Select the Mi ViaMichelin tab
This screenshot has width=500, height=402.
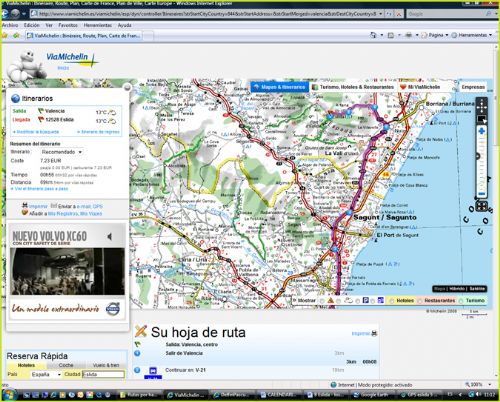click(x=420, y=87)
